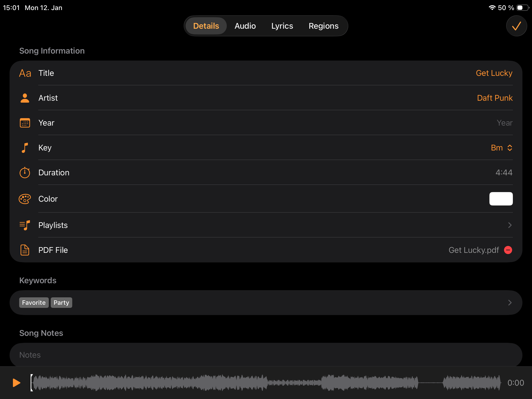Open the Key selector showing Bm
Viewport: 532px width, 399px height.
pyautogui.click(x=501, y=148)
